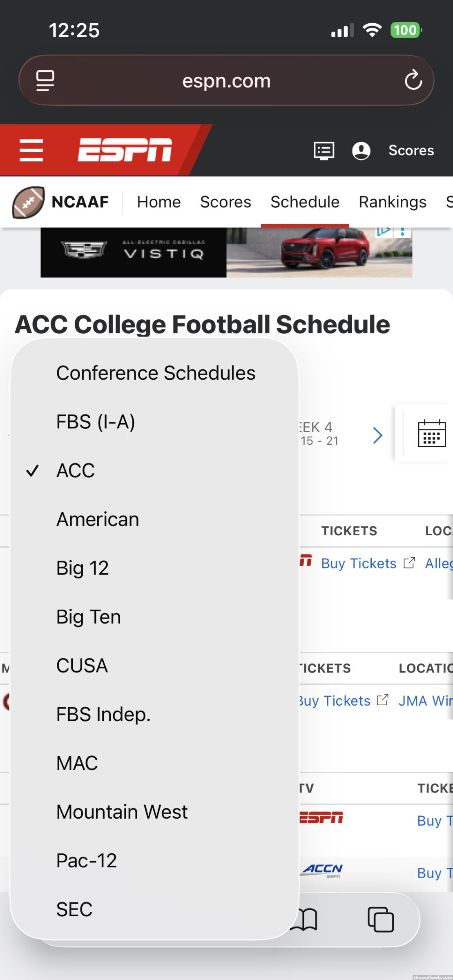Viewport: 453px width, 980px height.
Task: Click the watch listings screen icon
Action: pyautogui.click(x=324, y=151)
